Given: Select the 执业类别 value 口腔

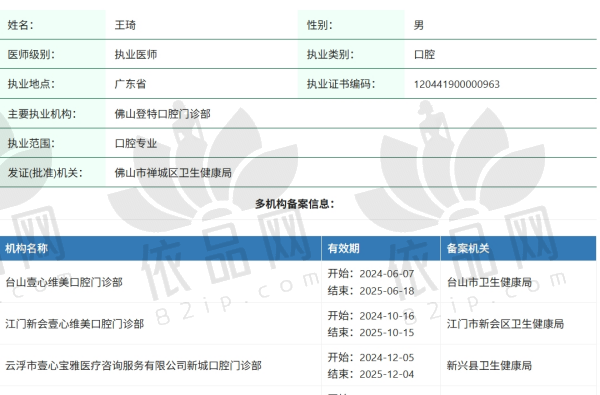Looking at the screenshot, I should click(424, 55).
